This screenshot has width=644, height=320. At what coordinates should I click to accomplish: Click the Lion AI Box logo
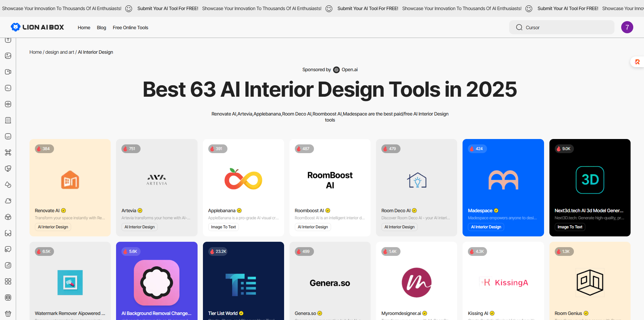click(x=37, y=27)
